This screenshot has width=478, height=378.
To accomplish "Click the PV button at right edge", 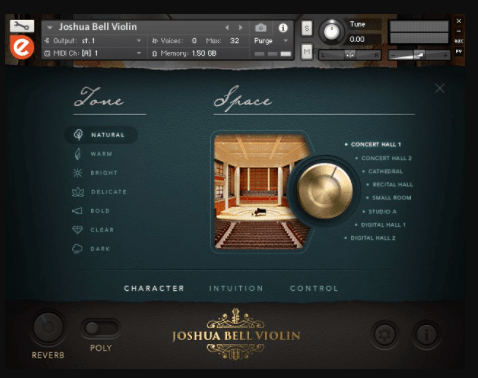I will point(459,51).
